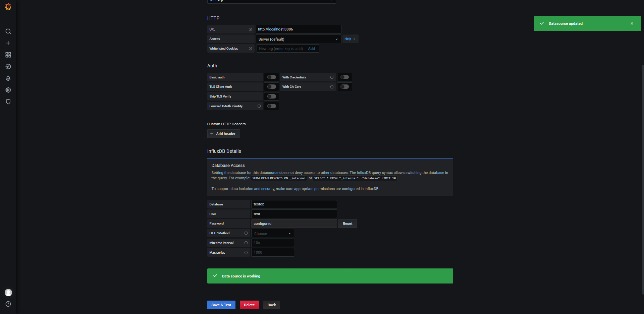Toggle the Skip TLS Verify switch
The width and height of the screenshot is (644, 314).
pos(272,97)
